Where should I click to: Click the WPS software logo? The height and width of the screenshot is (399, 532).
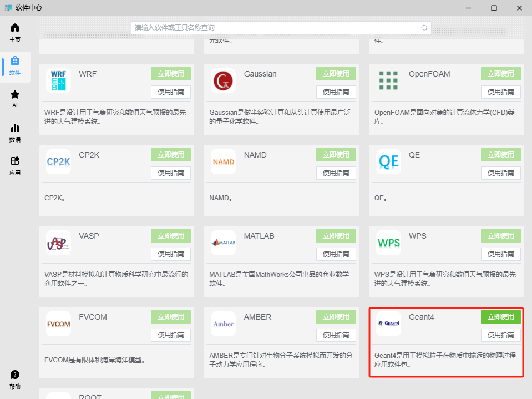click(x=388, y=243)
